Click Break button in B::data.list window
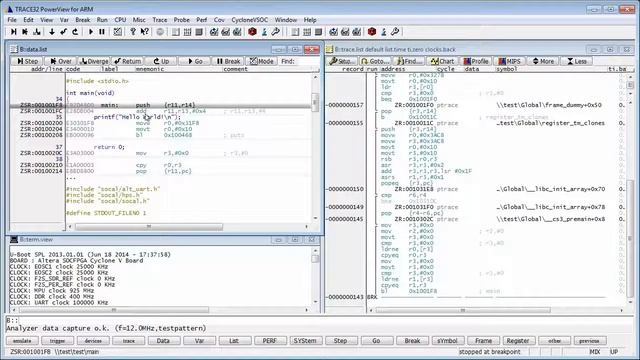Image resolution: width=640 pixels, height=360 pixels. 228,61
